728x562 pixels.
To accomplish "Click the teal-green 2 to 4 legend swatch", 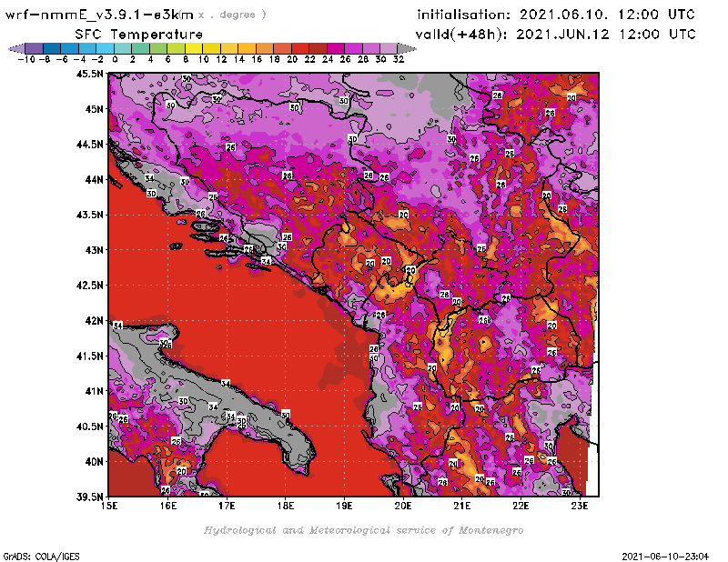I will tap(141, 48).
